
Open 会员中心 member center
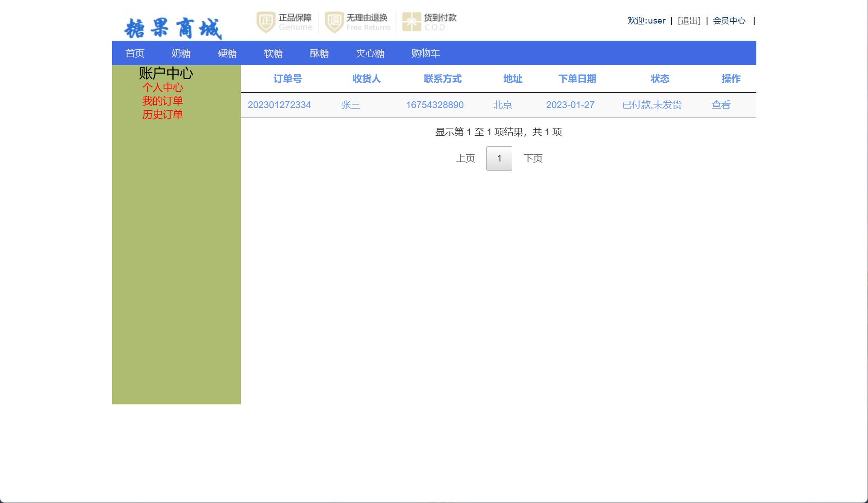pos(729,21)
